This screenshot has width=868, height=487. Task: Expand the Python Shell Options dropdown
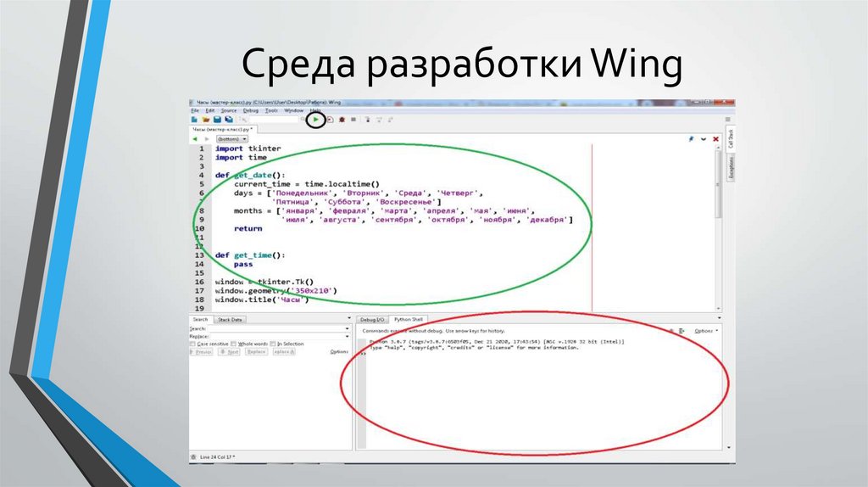pos(704,330)
